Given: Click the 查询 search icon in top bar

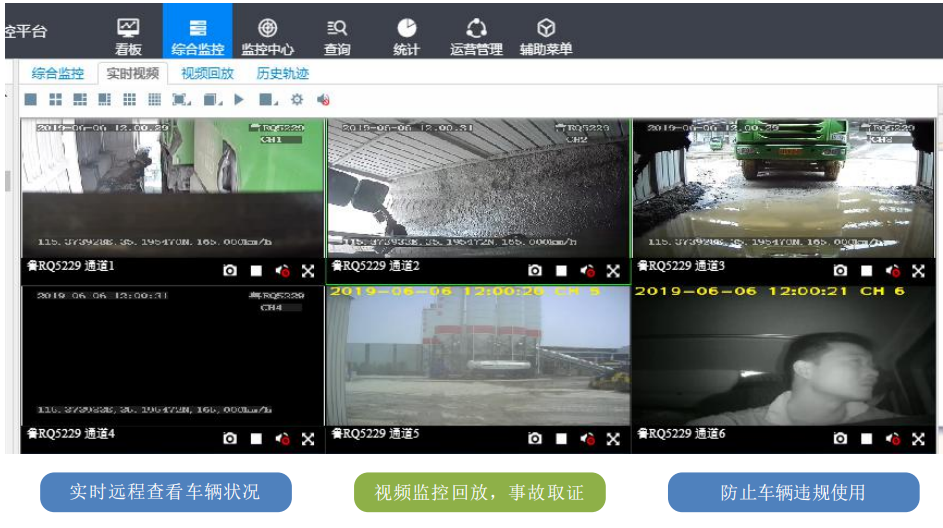Looking at the screenshot, I should point(337,36).
